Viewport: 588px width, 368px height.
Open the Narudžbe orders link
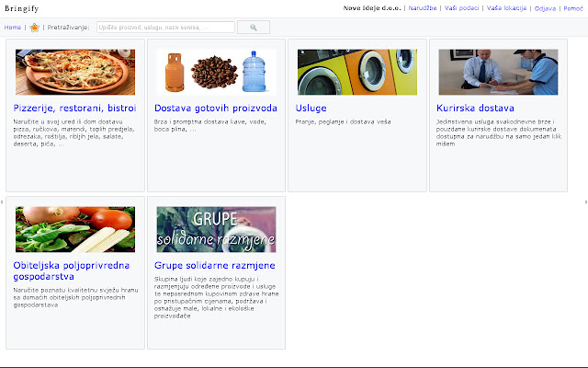click(x=423, y=8)
